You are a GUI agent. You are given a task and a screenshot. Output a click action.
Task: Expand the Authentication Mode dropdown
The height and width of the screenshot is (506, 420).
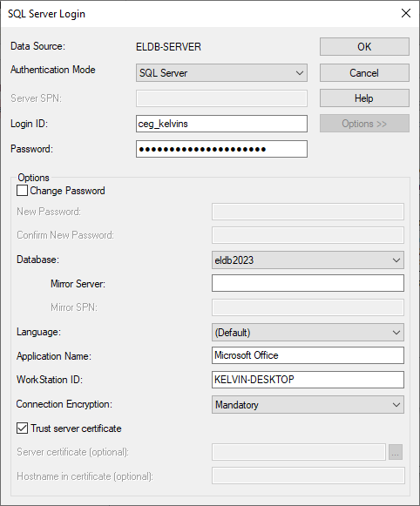221,73
